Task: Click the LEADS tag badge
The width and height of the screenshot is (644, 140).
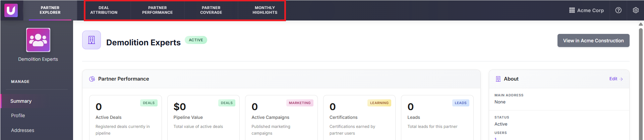Action: click(461, 103)
